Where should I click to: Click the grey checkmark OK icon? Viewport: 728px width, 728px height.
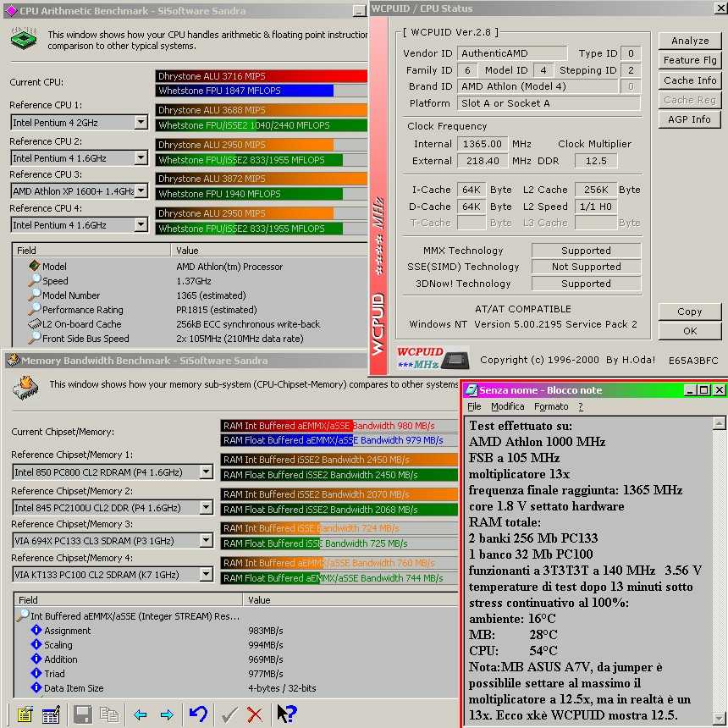pos(229,714)
